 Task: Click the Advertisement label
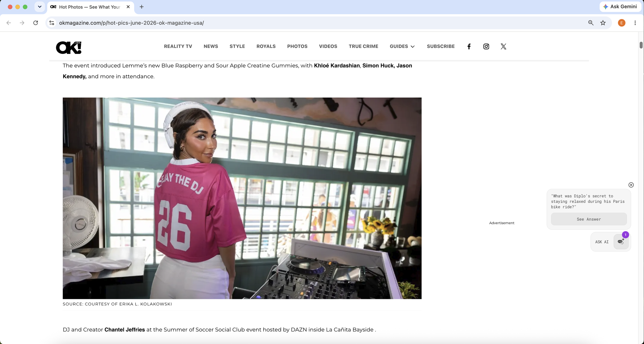502,223
